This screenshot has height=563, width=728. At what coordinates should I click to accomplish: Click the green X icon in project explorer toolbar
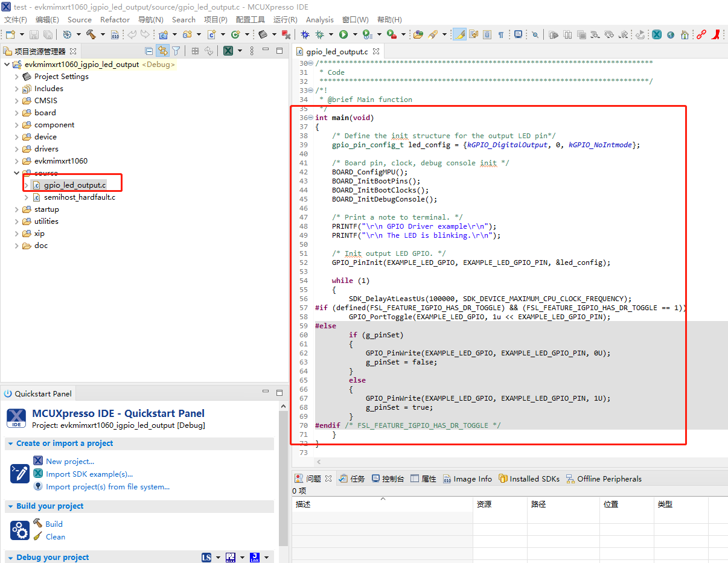(x=228, y=51)
